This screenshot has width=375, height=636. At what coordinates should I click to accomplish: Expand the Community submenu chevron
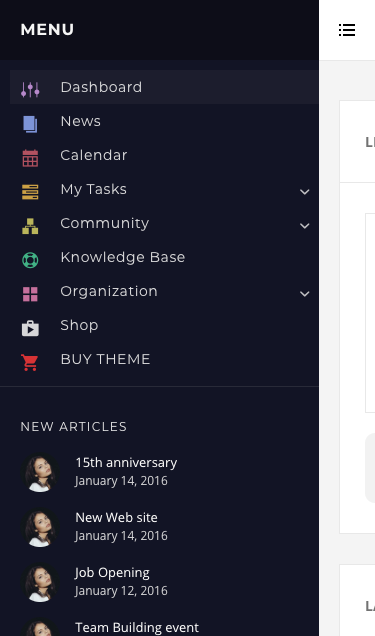[305, 226]
